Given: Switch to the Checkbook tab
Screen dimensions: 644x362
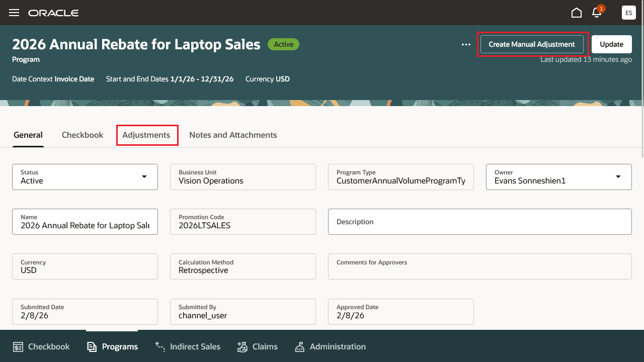Looking at the screenshot, I should tap(83, 135).
